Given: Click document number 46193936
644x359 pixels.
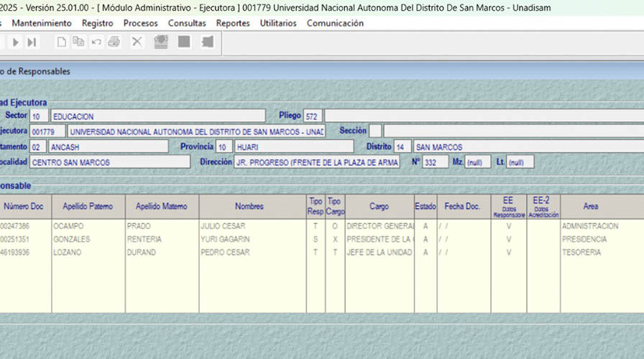Looking at the screenshot, I should coord(25,252).
